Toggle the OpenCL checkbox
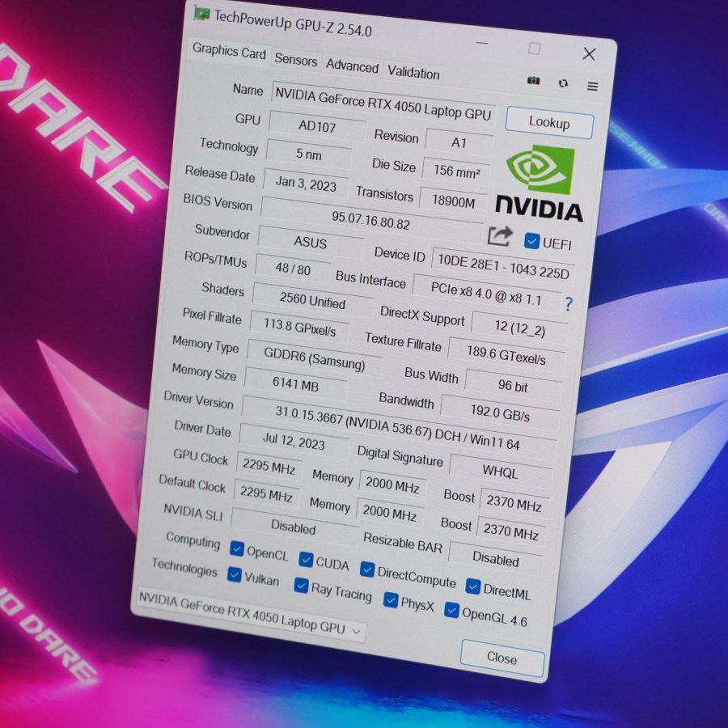The width and height of the screenshot is (728, 728). tap(237, 548)
